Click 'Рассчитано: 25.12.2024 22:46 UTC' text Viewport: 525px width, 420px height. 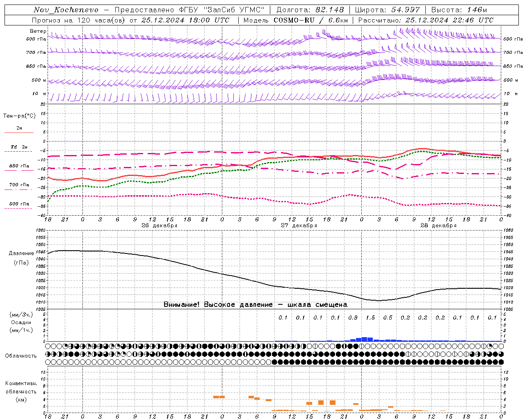pos(426,20)
